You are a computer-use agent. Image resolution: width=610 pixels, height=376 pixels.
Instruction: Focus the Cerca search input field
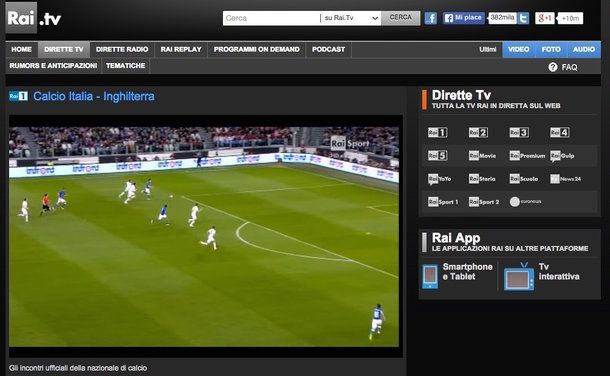[x=271, y=18]
